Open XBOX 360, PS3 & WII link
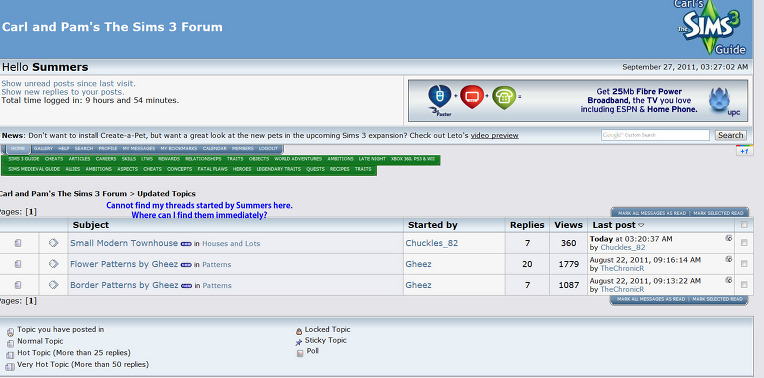Screen dimensions: 764x378 413,159
